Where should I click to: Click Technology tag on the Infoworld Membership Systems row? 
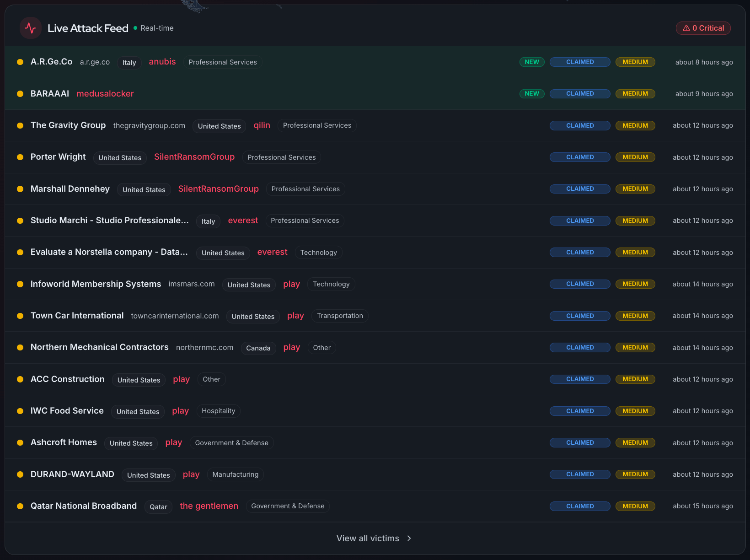point(331,284)
